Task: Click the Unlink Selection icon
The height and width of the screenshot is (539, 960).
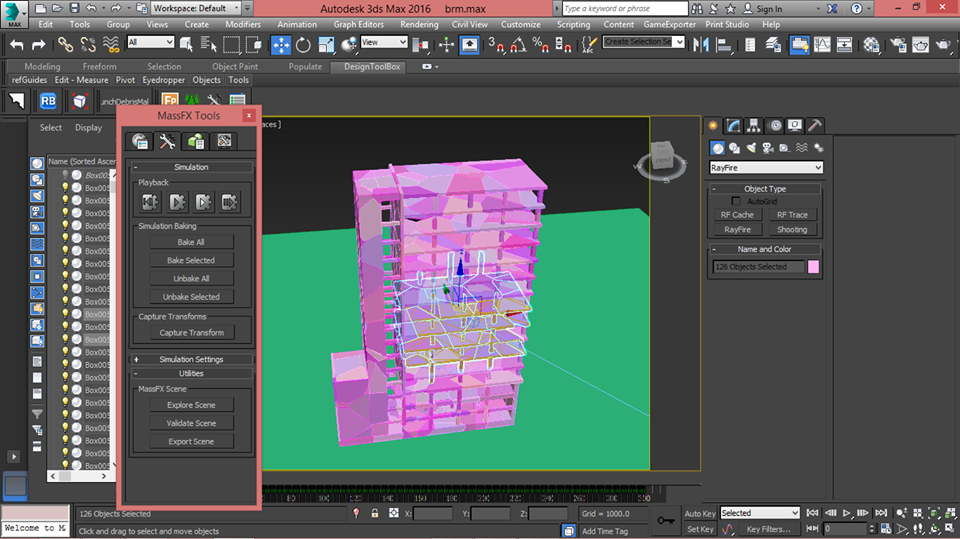Action: coord(88,45)
